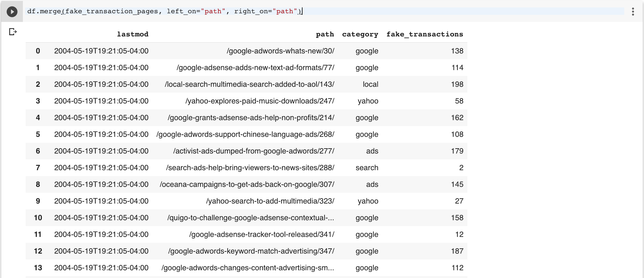Open the cell's three-dot options menu

point(633,12)
